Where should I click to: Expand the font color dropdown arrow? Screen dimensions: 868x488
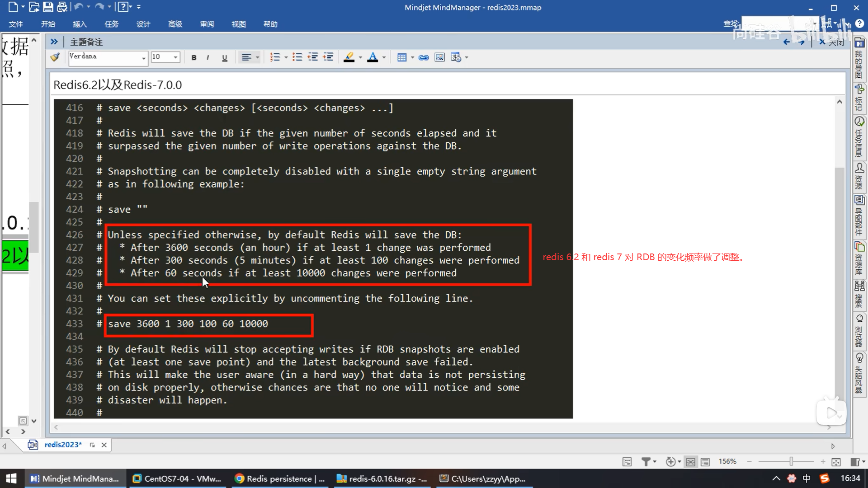(384, 57)
